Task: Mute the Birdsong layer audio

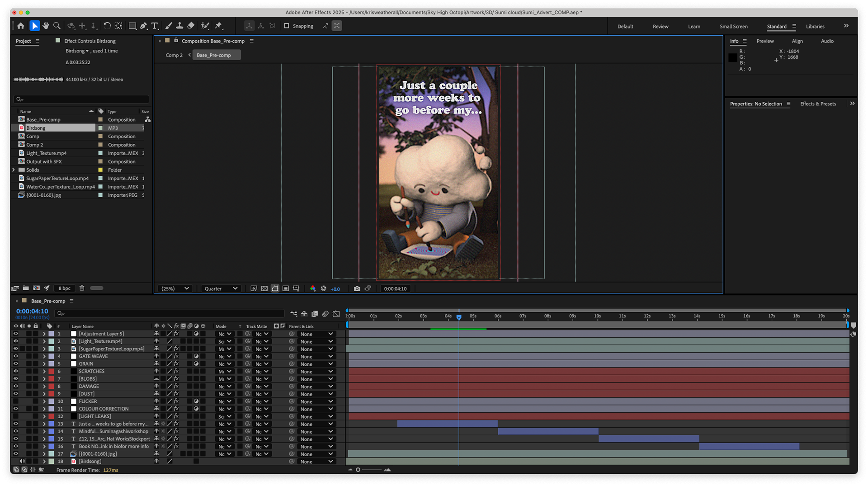Action: tap(22, 461)
